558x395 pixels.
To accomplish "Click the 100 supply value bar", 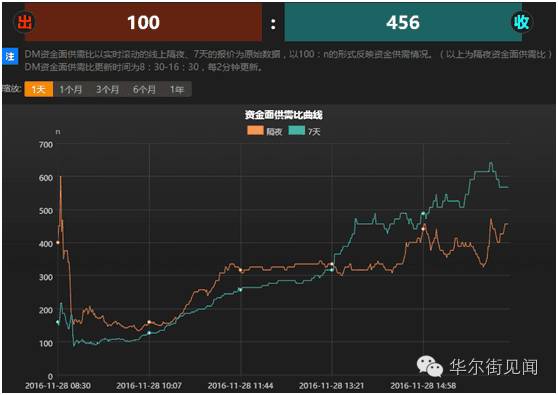I will 143,22.
